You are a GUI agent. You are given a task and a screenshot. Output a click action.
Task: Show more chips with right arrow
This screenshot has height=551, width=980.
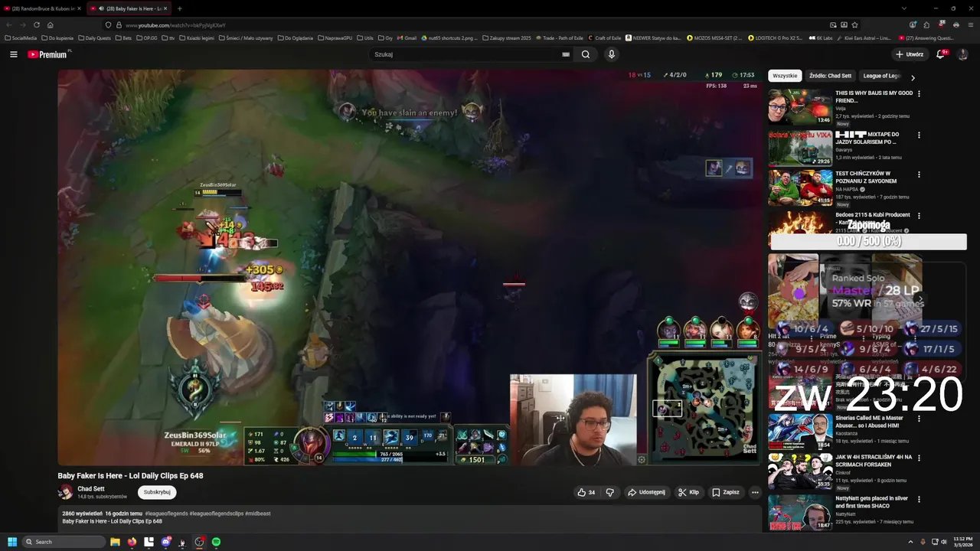(x=913, y=77)
